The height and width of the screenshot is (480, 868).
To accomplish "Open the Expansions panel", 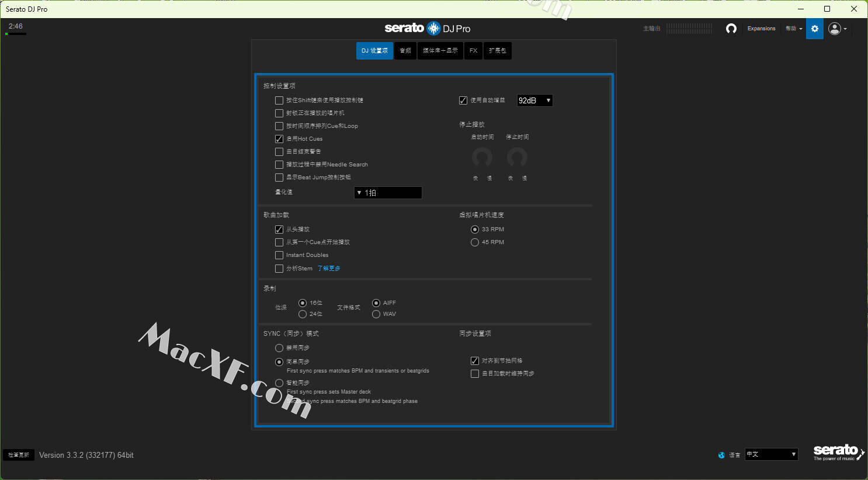I will coord(761,29).
